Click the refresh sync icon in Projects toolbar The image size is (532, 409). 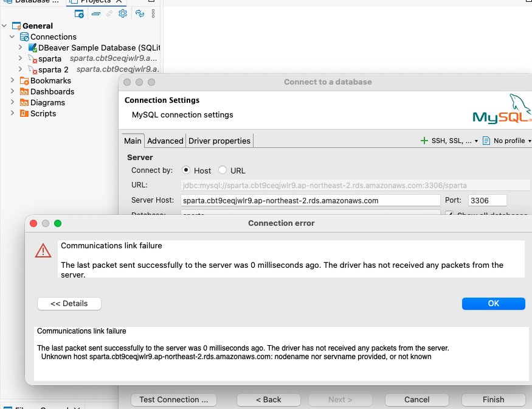[140, 13]
